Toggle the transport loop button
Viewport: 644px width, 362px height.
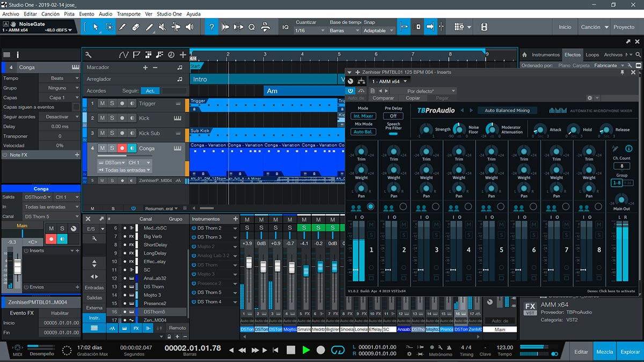coord(338,350)
